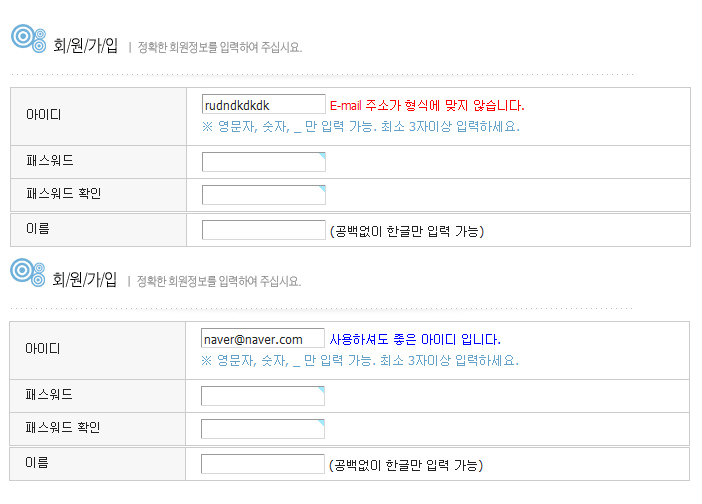Click the 아이디 label in the first form

[43, 114]
